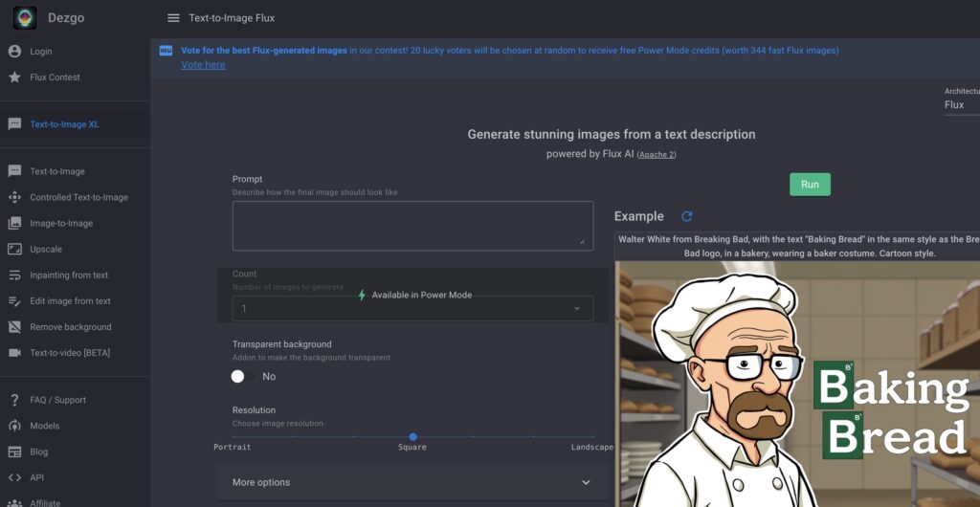This screenshot has height=507, width=980.
Task: Open Inpainting from text menu item
Action: [x=69, y=276]
